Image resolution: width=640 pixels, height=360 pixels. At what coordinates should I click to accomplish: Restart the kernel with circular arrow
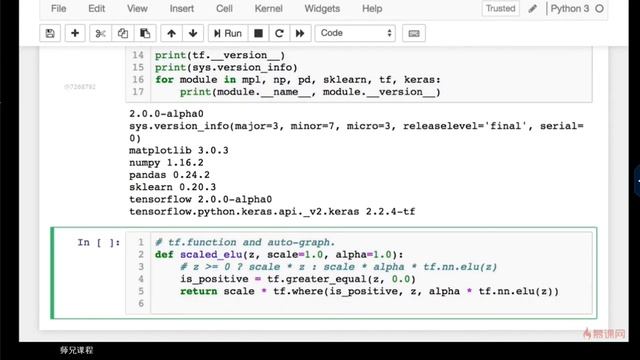279,33
